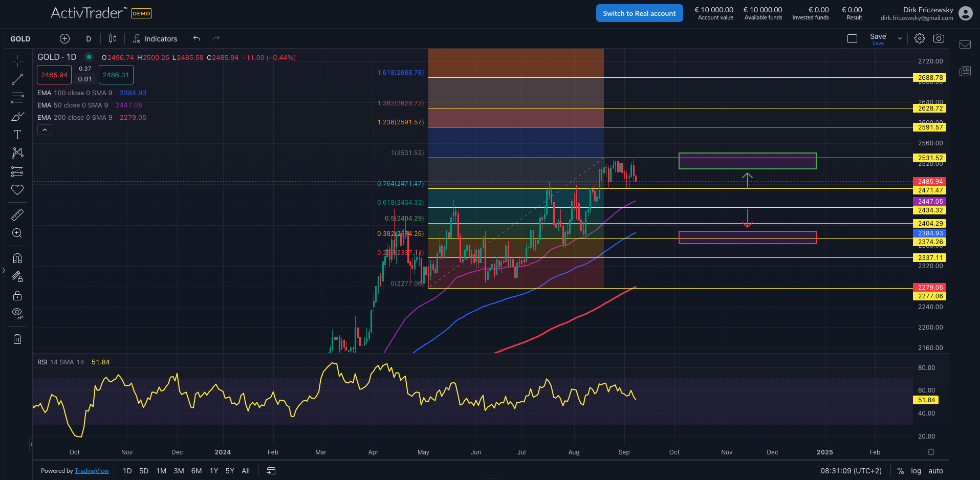Screen dimensions: 980x480
Task: Open the Fibonacci retracement tool
Action: pyautogui.click(x=17, y=97)
